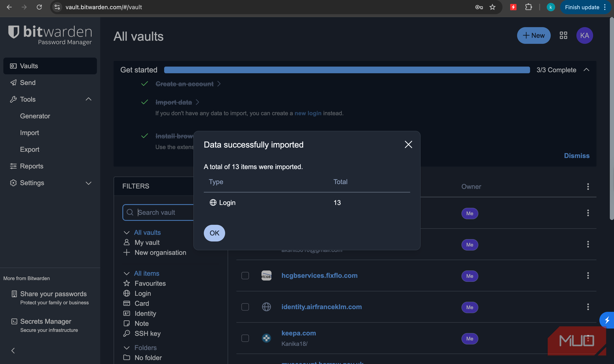Bookmark page with the star icon

pos(492,7)
